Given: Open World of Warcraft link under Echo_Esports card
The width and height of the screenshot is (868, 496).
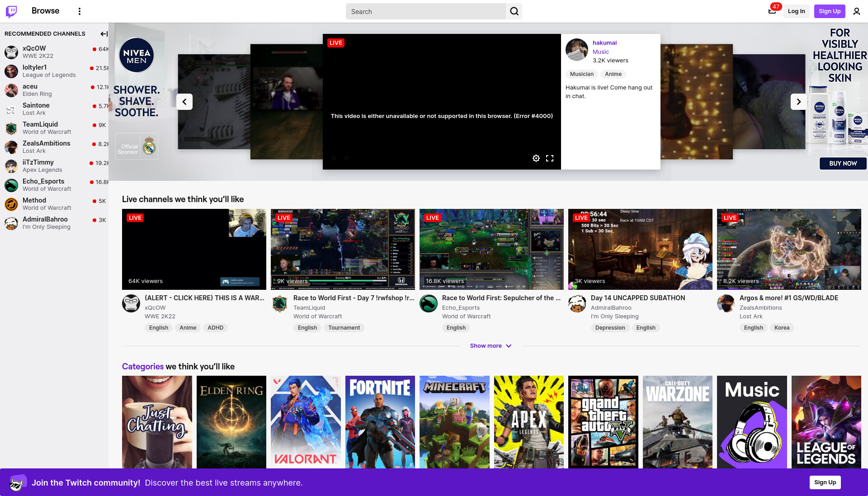Looking at the screenshot, I should [x=466, y=316].
